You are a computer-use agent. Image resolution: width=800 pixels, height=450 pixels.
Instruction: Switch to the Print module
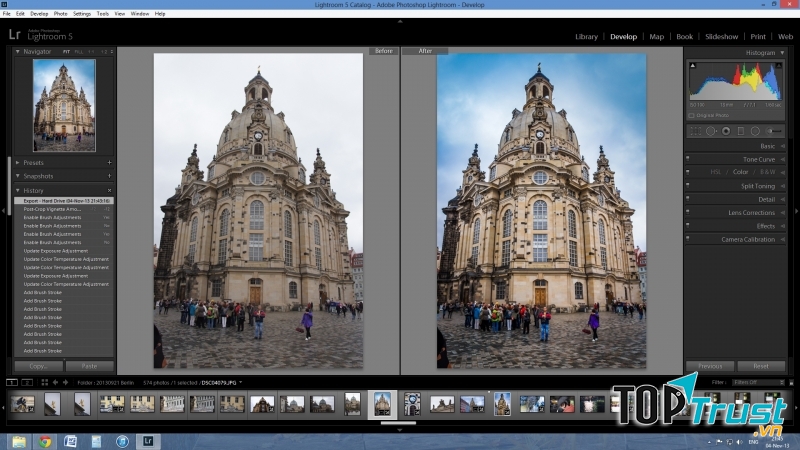758,37
